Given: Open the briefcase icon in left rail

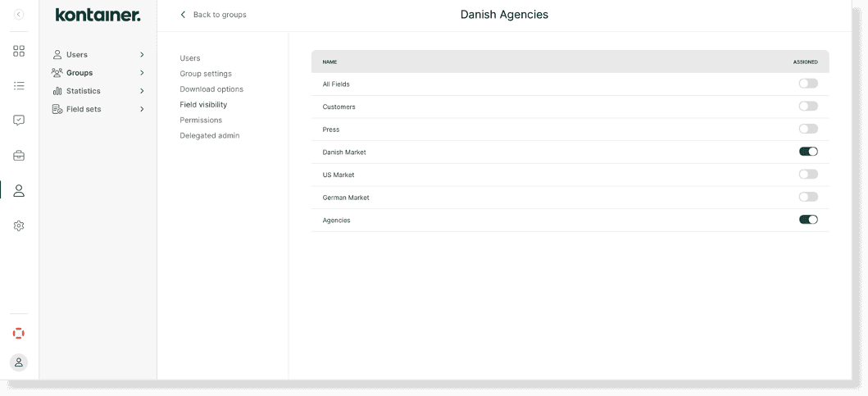Looking at the screenshot, I should coord(19,156).
